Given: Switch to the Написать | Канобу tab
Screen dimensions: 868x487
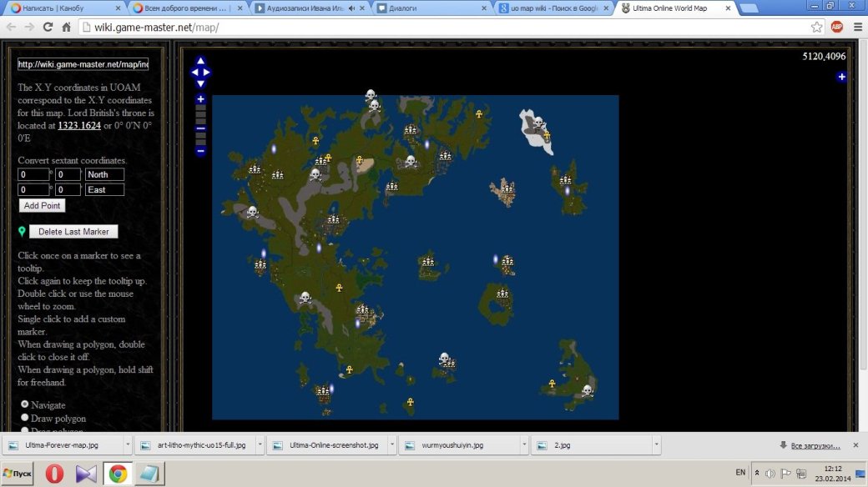Looking at the screenshot, I should [63, 8].
